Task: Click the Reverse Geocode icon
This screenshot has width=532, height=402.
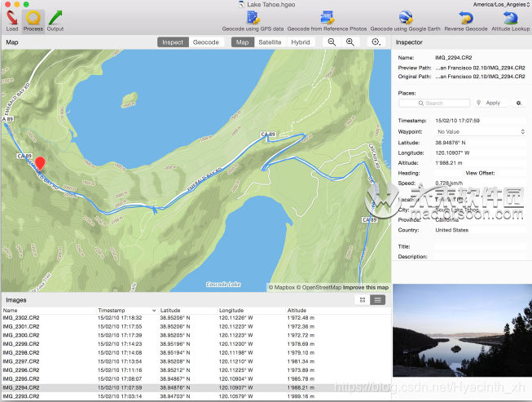Action: coord(466,18)
